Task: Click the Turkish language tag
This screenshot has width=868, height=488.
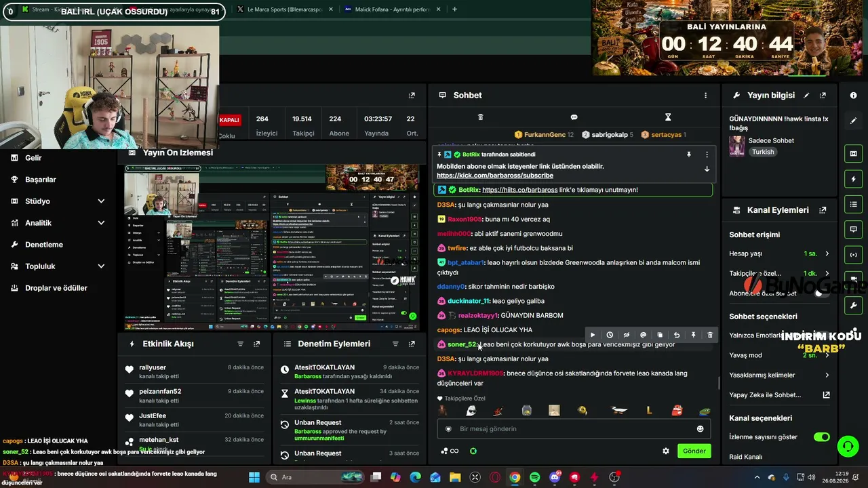Action: 763,152
